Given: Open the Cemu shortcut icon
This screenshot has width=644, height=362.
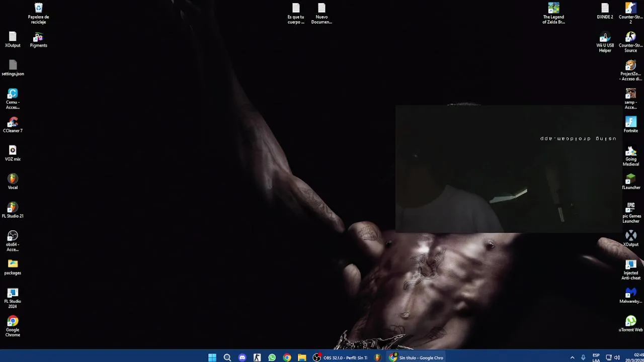Looking at the screenshot, I should pyautogui.click(x=13, y=99).
